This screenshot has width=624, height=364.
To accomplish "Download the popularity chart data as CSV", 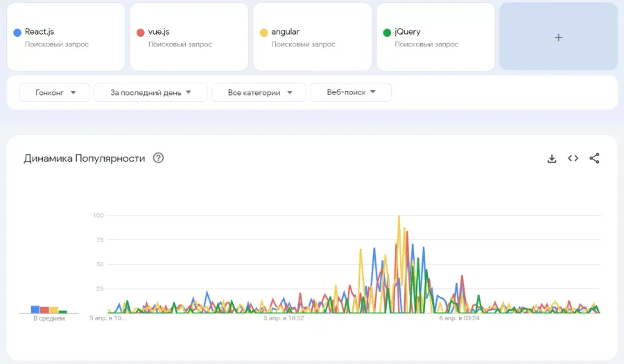I will [x=552, y=158].
